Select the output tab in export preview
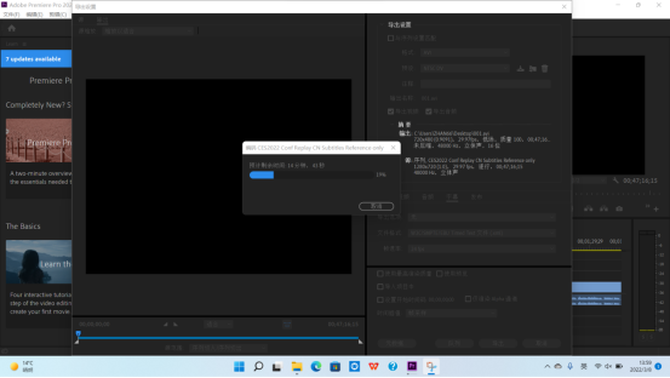Viewport: 670px width, 378px height. tap(102, 20)
